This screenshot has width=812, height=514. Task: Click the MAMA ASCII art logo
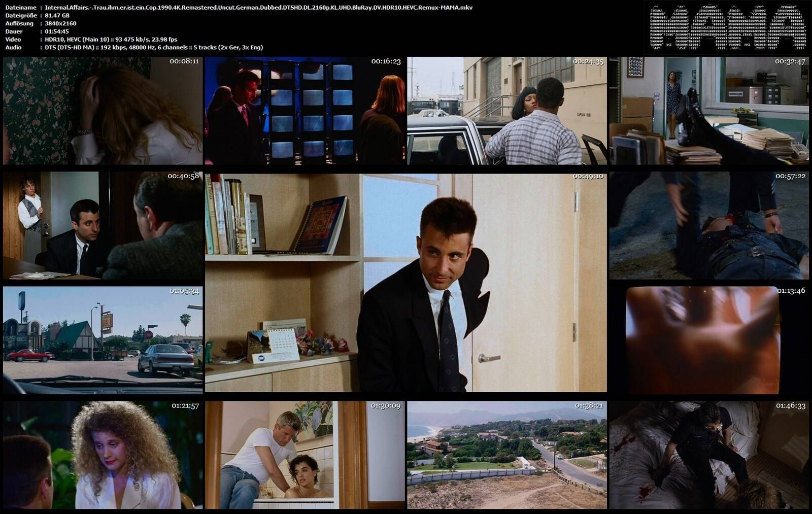[x=728, y=28]
